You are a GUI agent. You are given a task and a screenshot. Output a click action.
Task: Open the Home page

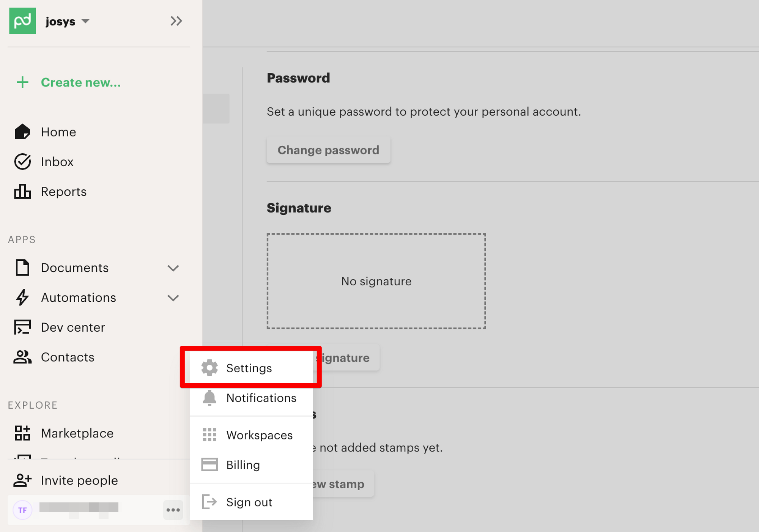click(x=58, y=132)
